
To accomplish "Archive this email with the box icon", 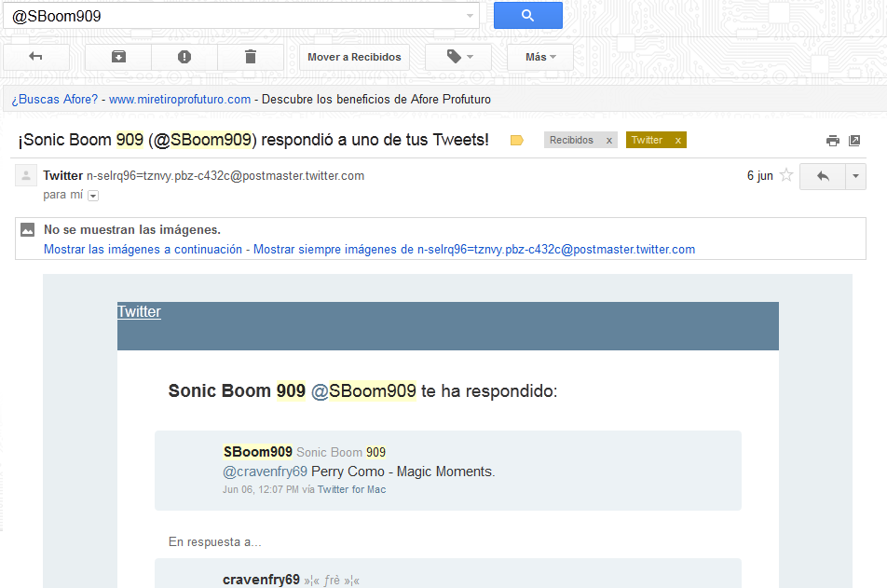I will tap(118, 57).
